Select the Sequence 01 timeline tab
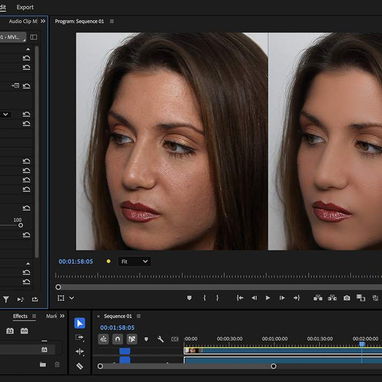 (x=118, y=316)
